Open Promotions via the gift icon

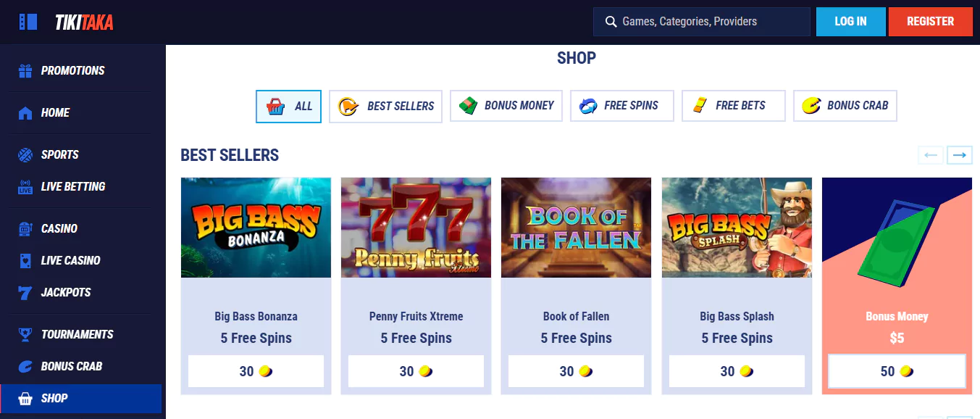point(25,71)
